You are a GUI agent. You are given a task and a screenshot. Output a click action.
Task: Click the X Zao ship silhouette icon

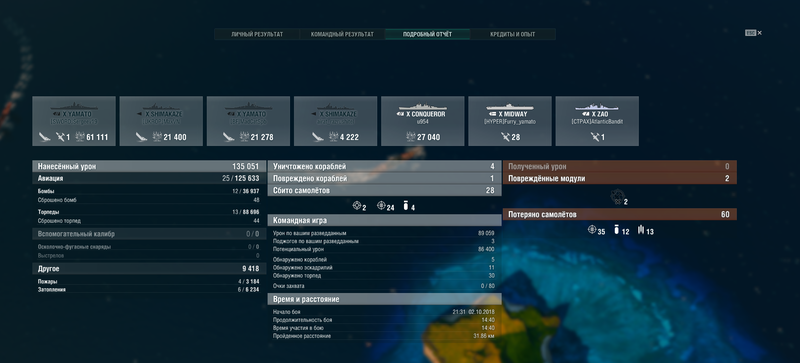tap(596, 108)
